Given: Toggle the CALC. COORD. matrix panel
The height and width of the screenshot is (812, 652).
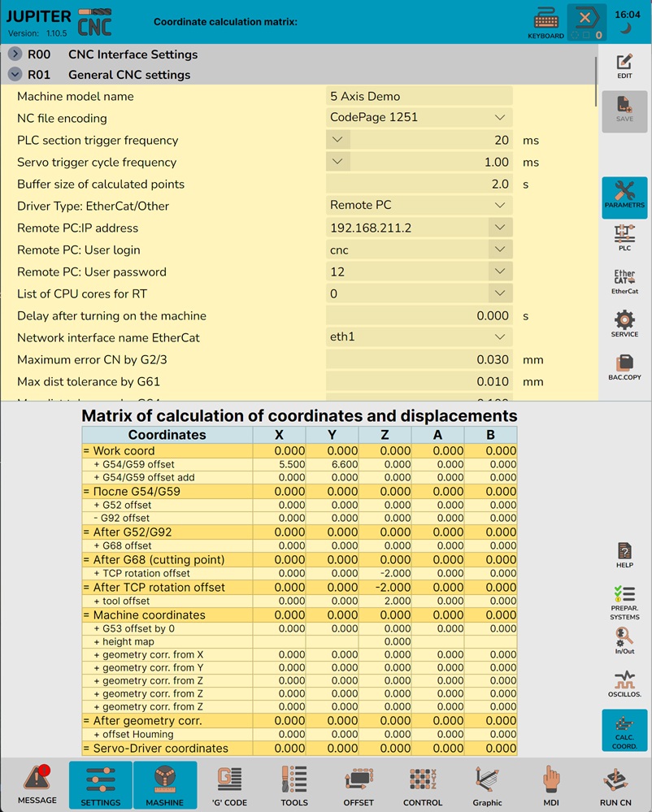Looking at the screenshot, I should pos(624,731).
